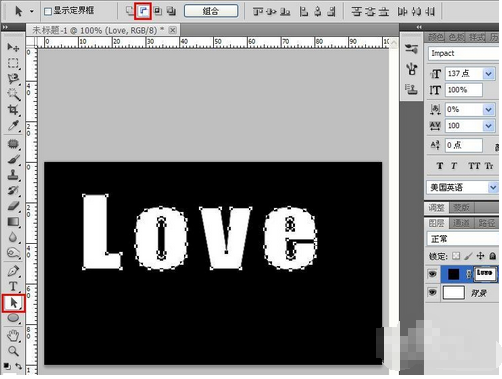This screenshot has height=379, width=502.
Task: Enable the 显示定界框 checkbox
Action: (48, 11)
